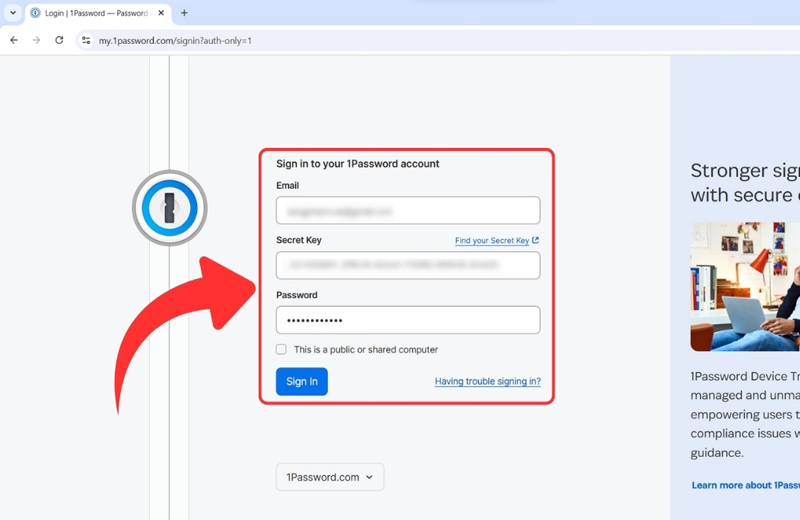This screenshot has height=520, width=800.
Task: Click the Secret Key input field
Action: (408, 265)
